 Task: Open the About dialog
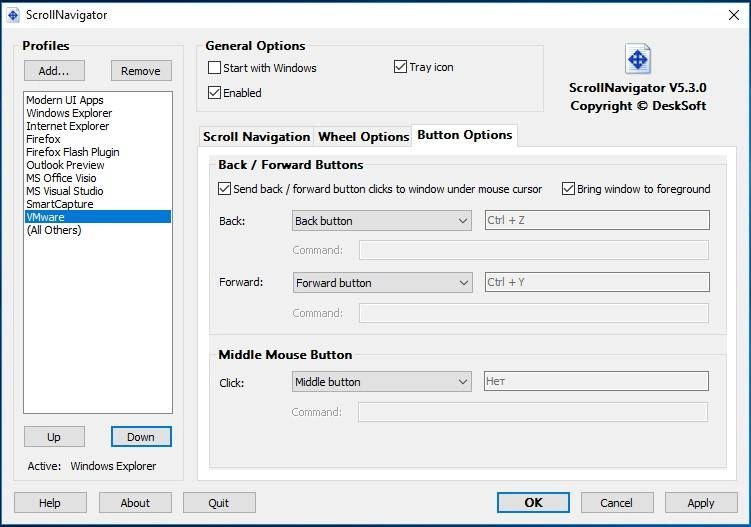click(x=135, y=503)
